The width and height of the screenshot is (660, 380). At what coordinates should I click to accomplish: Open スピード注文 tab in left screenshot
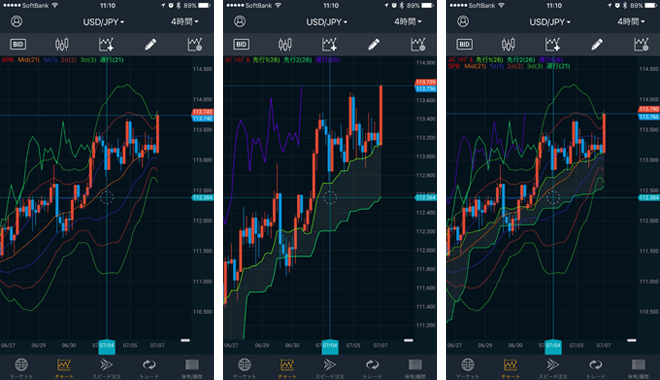point(106,368)
